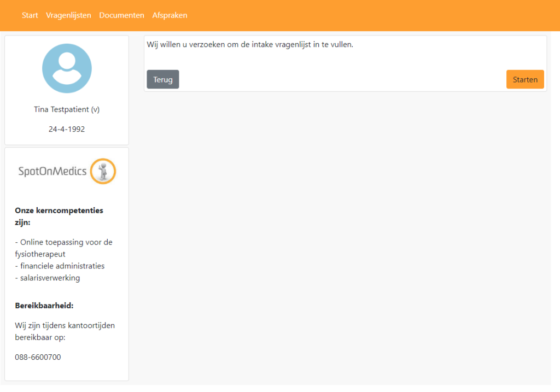This screenshot has width=560, height=392.
Task: Click the 'financiele administraties' list item
Action: coord(60,266)
